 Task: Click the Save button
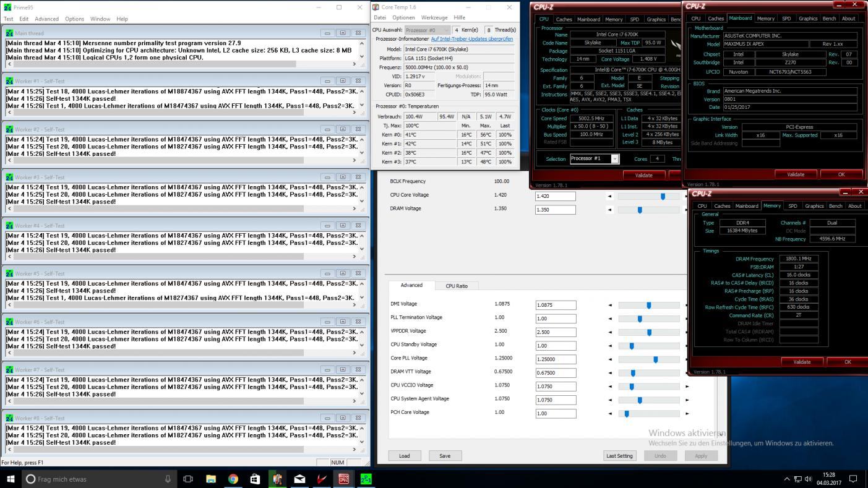445,456
